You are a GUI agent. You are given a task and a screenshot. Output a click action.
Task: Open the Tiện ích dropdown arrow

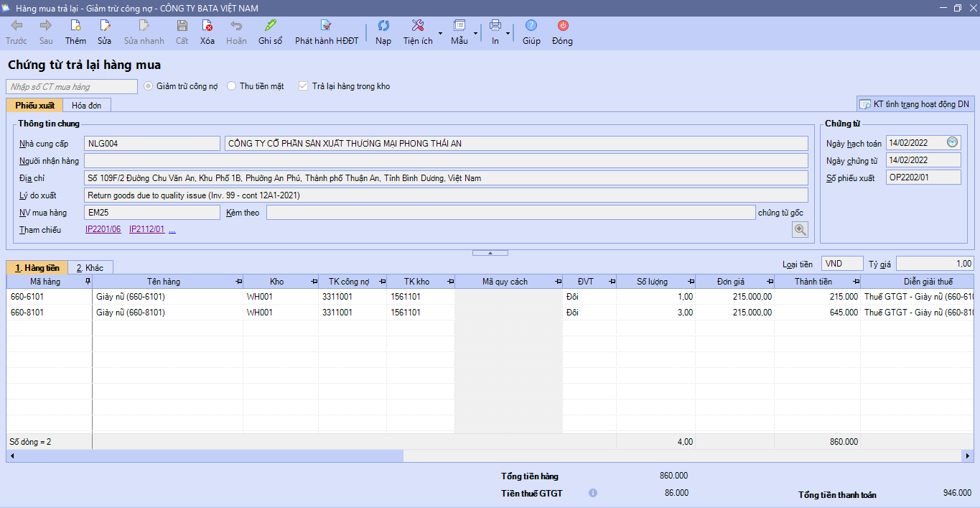tap(439, 33)
